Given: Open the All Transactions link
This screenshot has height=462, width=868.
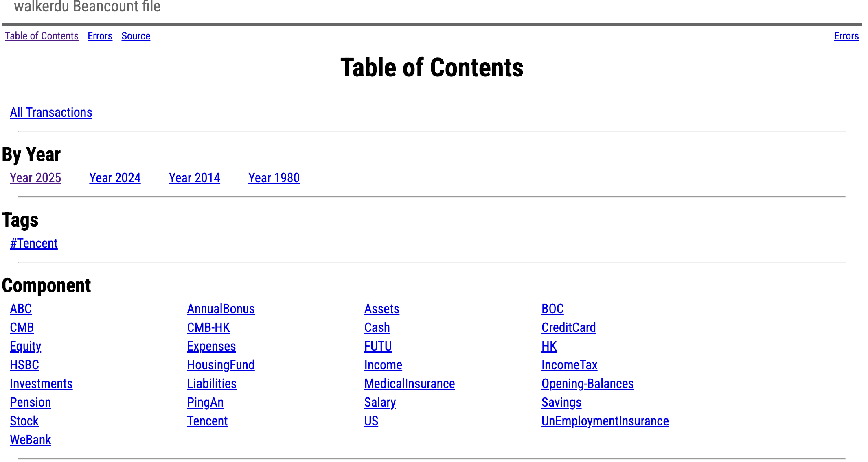Looking at the screenshot, I should coord(51,112).
